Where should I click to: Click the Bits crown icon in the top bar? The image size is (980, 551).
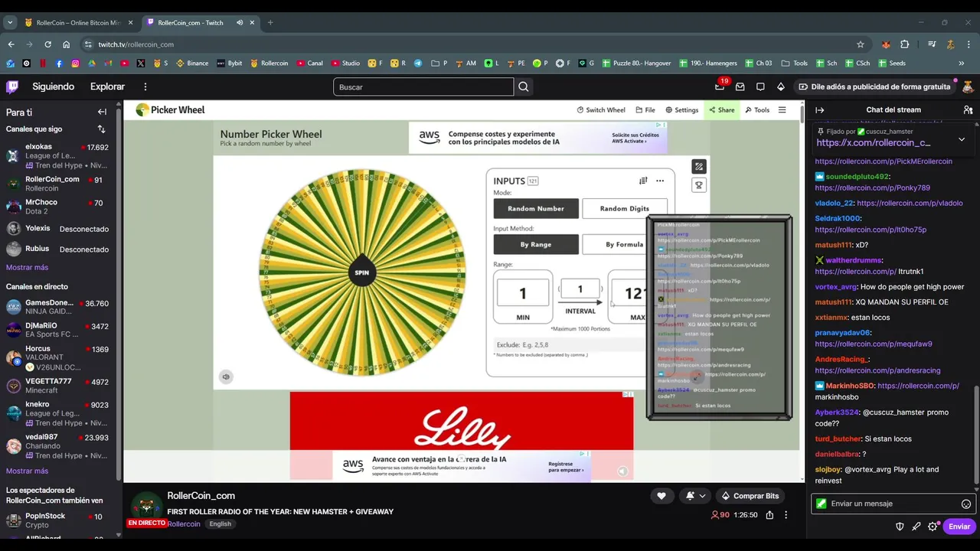pos(781,86)
